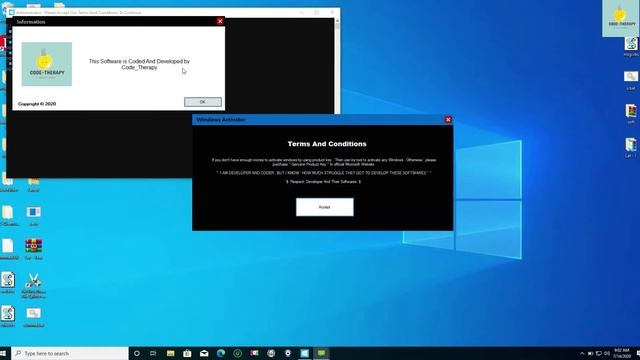The image size is (640, 360).
Task: Click the console window's vertical scrollbar
Action: [x=337, y=65]
